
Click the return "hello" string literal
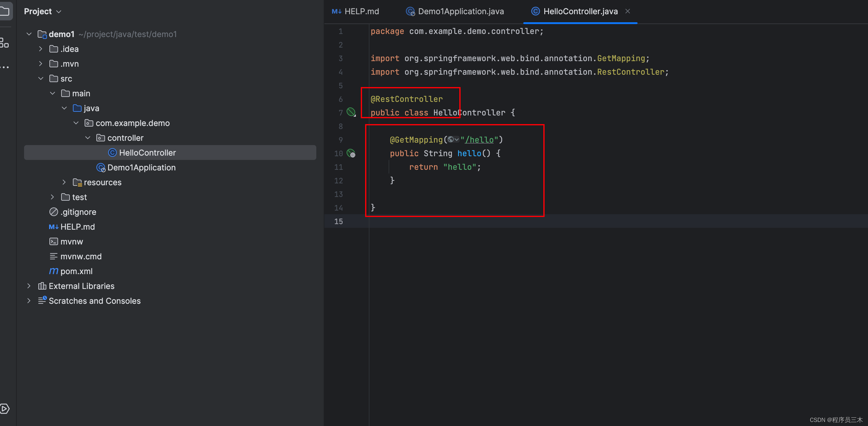point(460,167)
